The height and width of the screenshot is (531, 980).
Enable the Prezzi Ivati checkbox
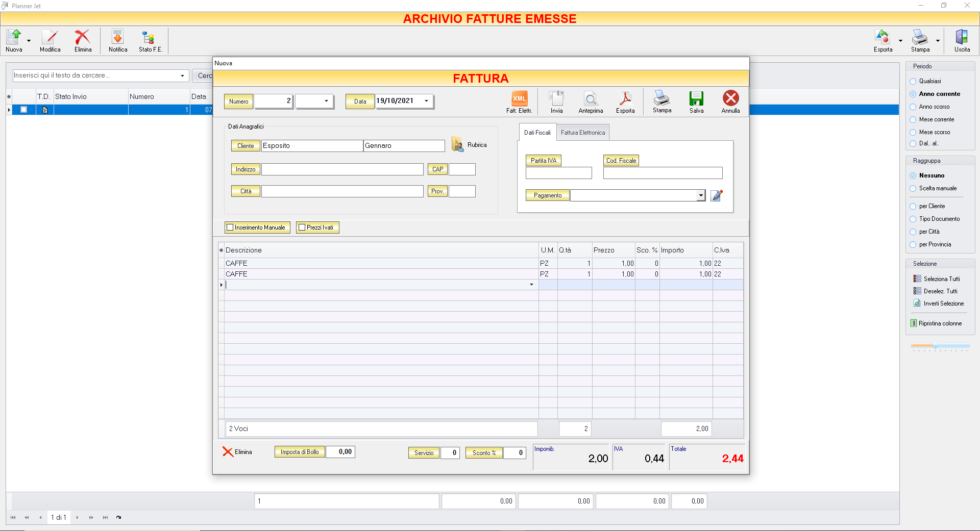click(302, 227)
